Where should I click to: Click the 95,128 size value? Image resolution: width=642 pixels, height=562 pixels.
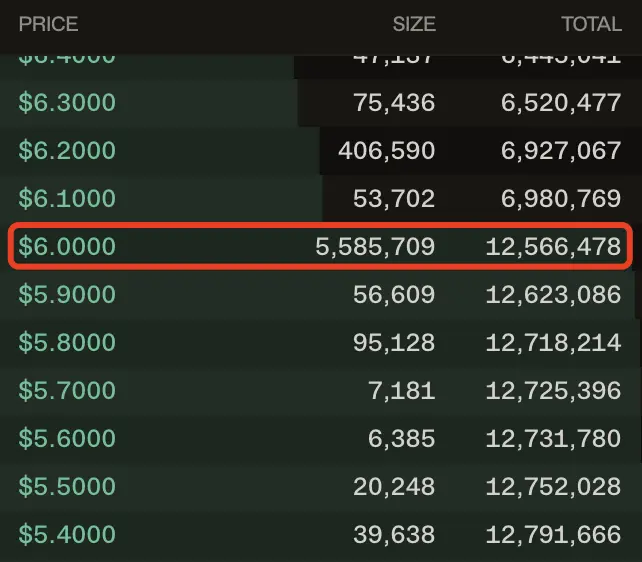point(394,343)
